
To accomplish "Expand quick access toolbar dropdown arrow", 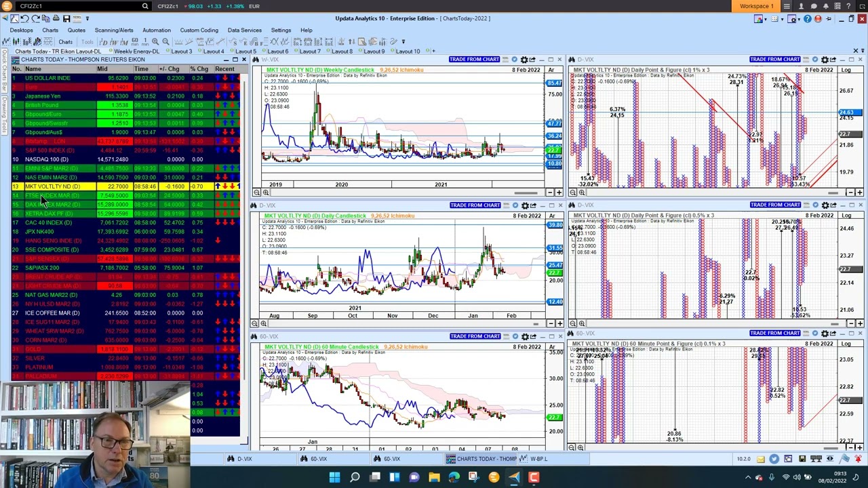I will [87, 18].
